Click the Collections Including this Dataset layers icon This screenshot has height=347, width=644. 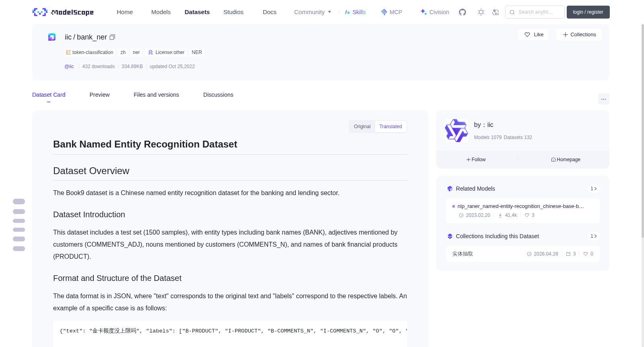click(450, 236)
